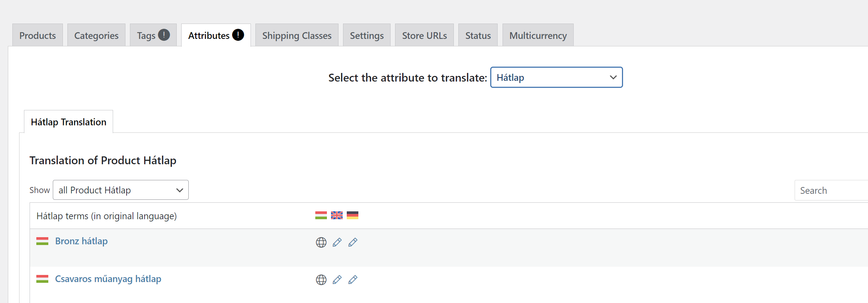
Task: Open the Csavaros műanyag hátlap term link
Action: (x=108, y=279)
